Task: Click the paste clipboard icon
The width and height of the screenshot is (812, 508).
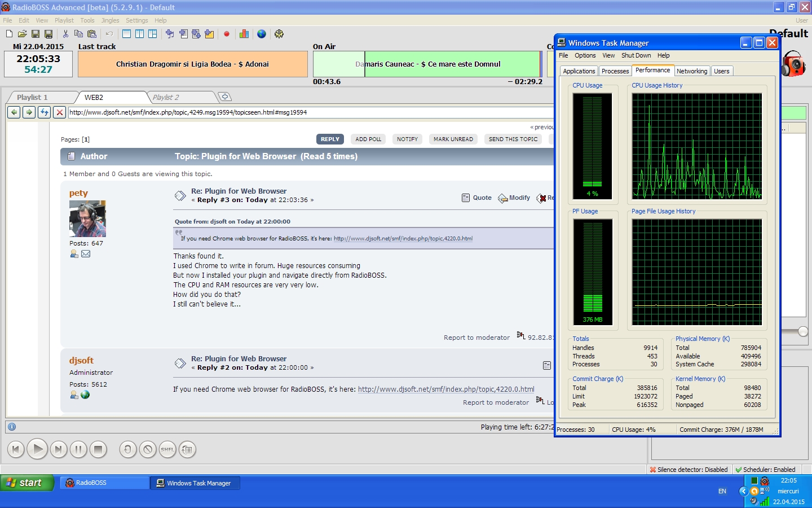Action: pos(92,34)
